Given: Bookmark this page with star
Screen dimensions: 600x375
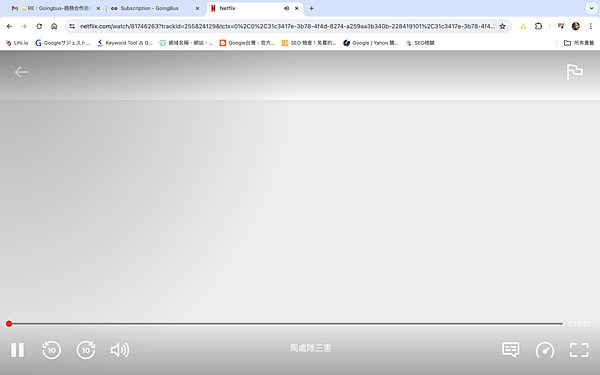Looking at the screenshot, I should (x=502, y=26).
